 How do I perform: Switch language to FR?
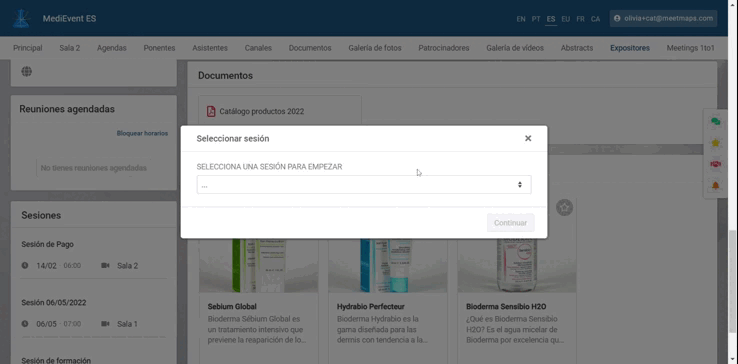pos(580,19)
